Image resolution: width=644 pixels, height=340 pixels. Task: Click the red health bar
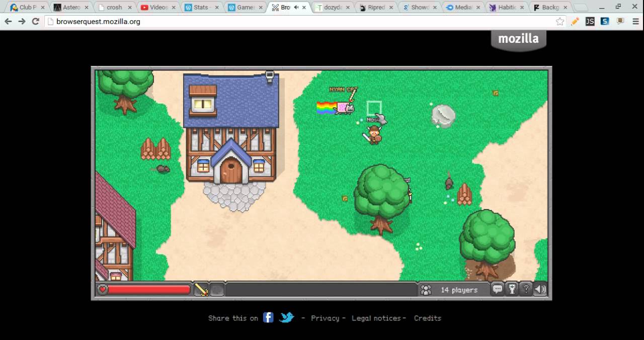pyautogui.click(x=149, y=290)
